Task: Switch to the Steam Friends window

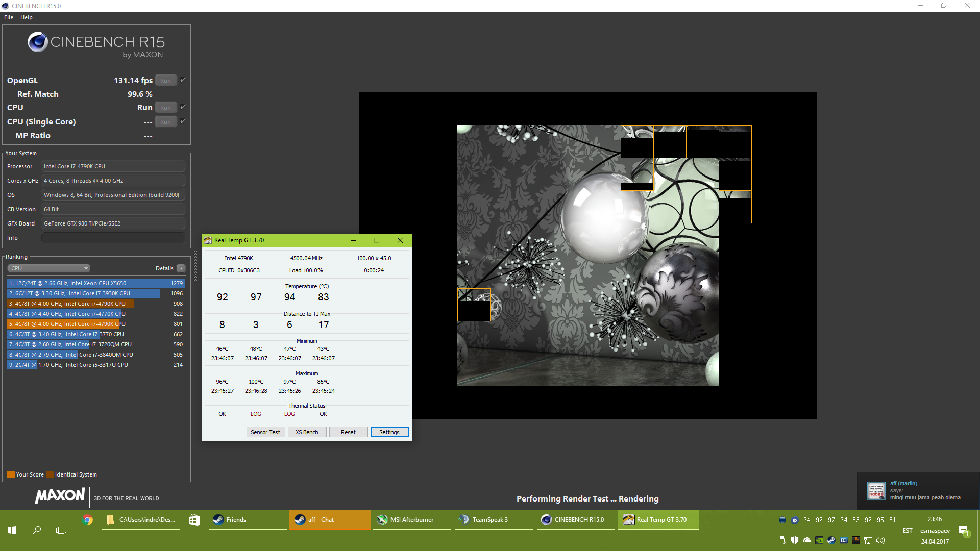Action: (x=248, y=520)
